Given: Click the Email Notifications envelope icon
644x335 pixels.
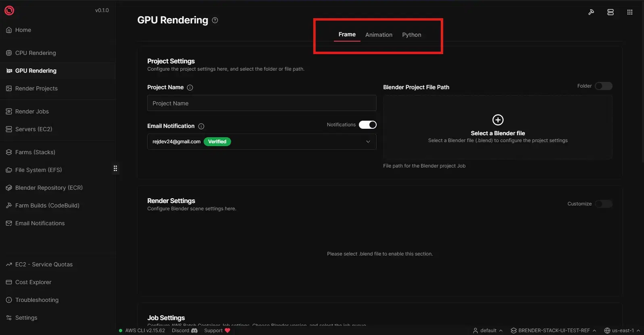Looking at the screenshot, I should 9,223.
